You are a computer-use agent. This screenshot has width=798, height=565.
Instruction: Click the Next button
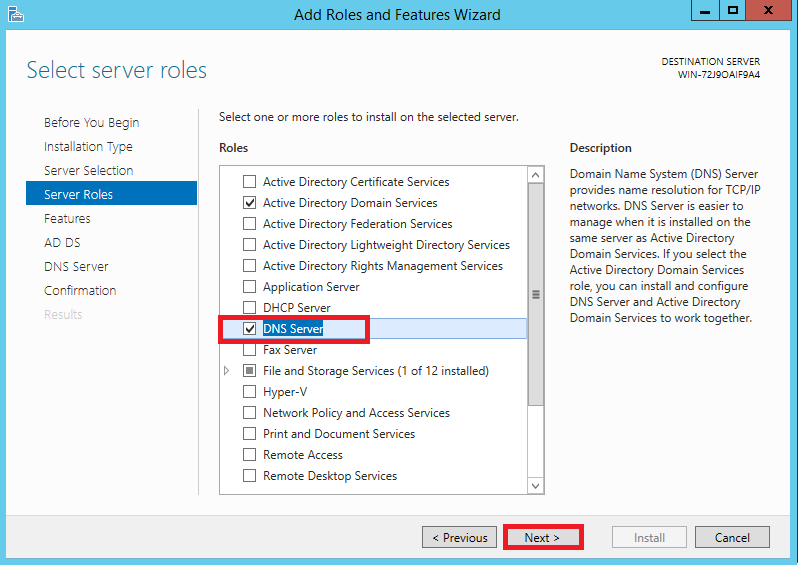tap(543, 538)
